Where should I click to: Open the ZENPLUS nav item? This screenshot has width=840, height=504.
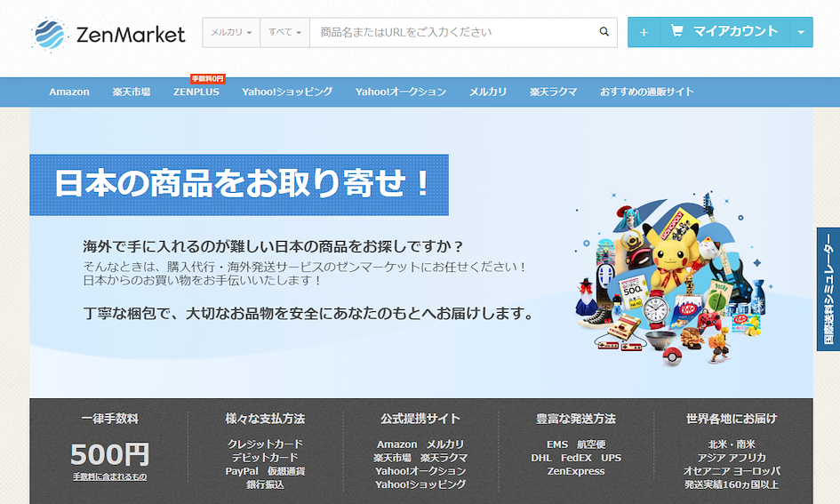[x=196, y=92]
